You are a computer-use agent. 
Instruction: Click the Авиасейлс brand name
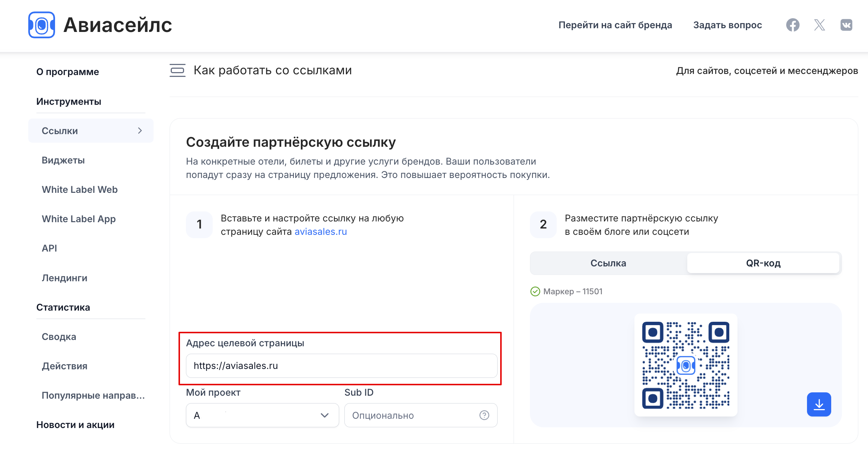(x=118, y=25)
